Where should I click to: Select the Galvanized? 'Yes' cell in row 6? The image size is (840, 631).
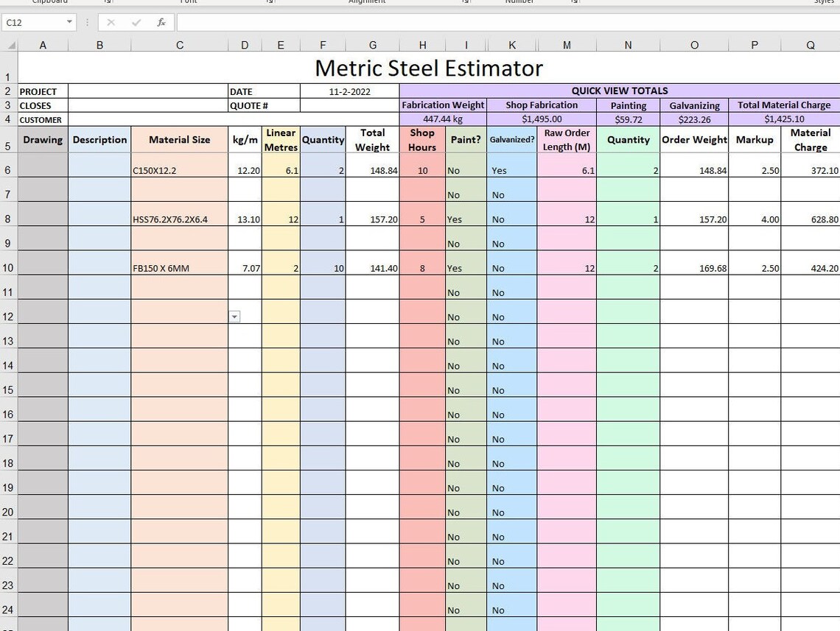512,170
